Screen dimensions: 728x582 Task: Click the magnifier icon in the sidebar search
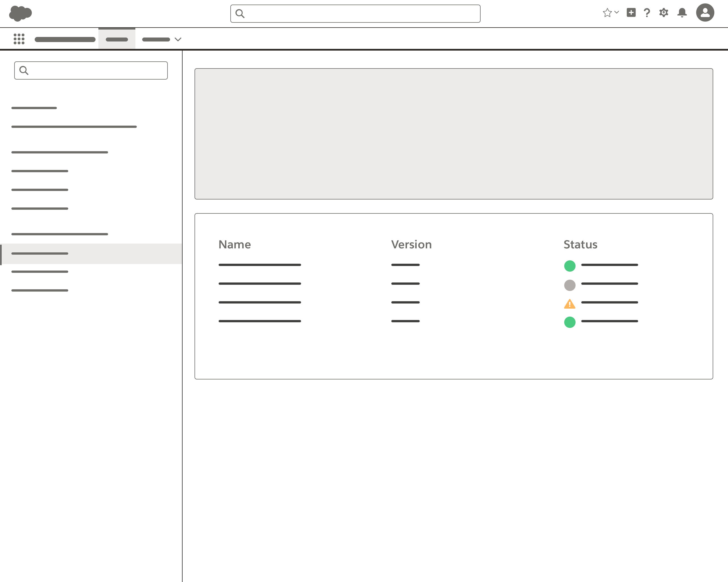(x=24, y=70)
